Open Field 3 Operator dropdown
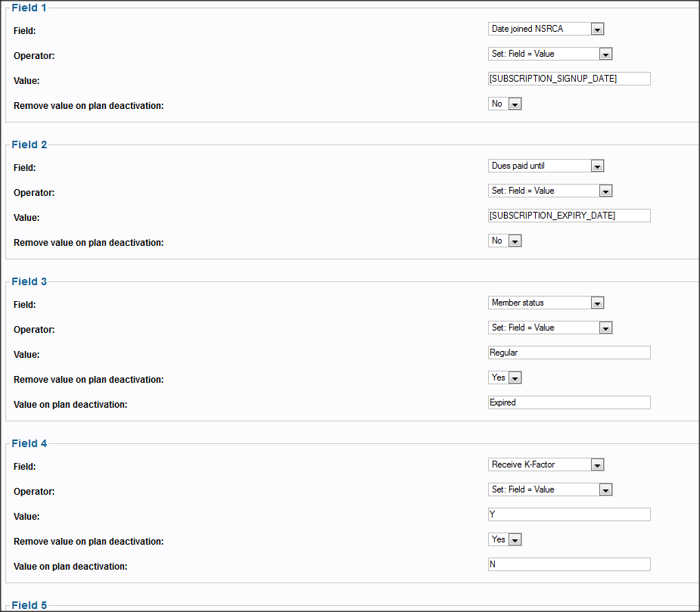Image resolution: width=700 pixels, height=612 pixels. [x=550, y=328]
